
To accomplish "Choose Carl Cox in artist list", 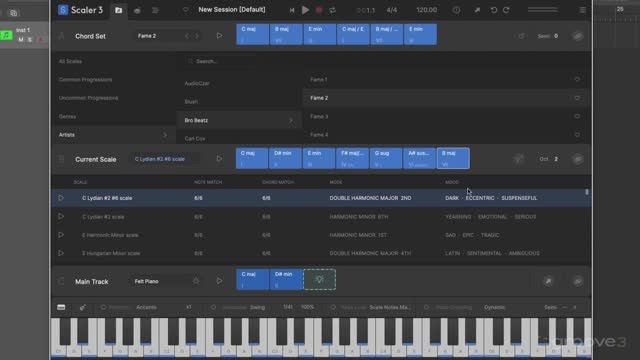I will [x=195, y=139].
